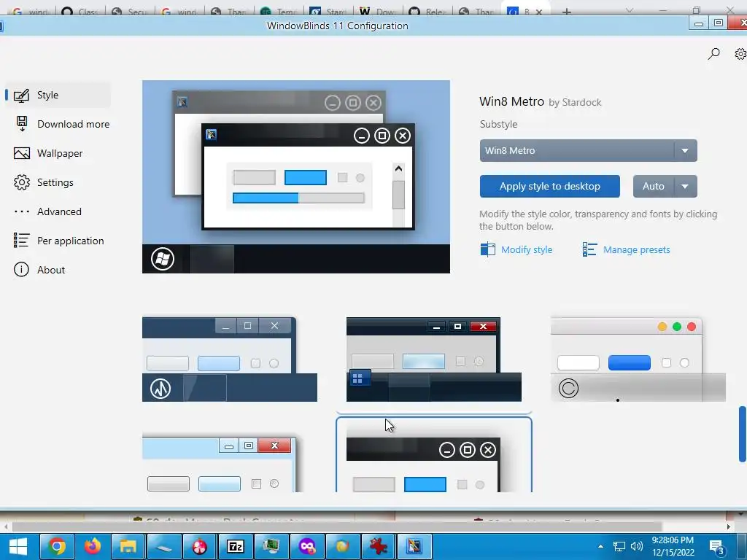Click the new tab plus button in browser

(566, 12)
